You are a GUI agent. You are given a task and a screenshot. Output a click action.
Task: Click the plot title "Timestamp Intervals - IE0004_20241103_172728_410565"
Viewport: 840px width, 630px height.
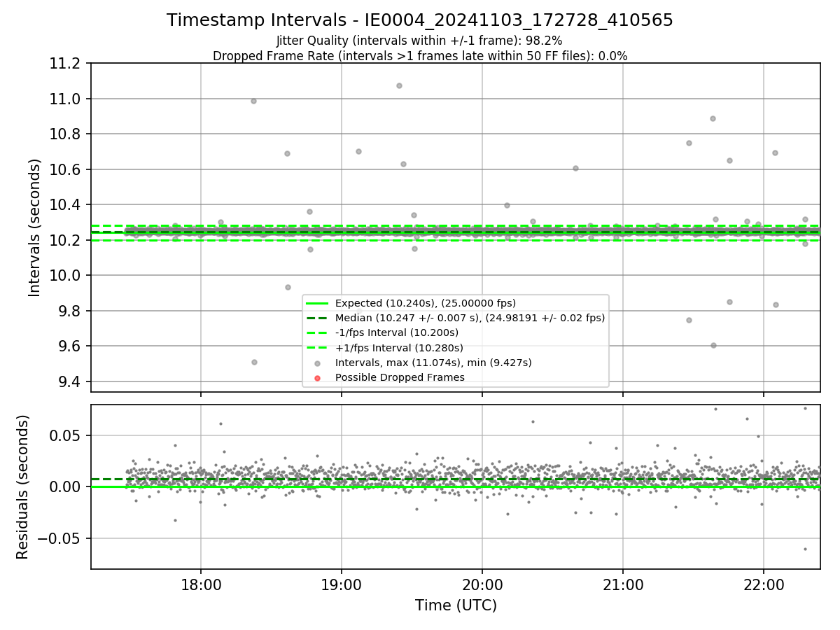420,20
